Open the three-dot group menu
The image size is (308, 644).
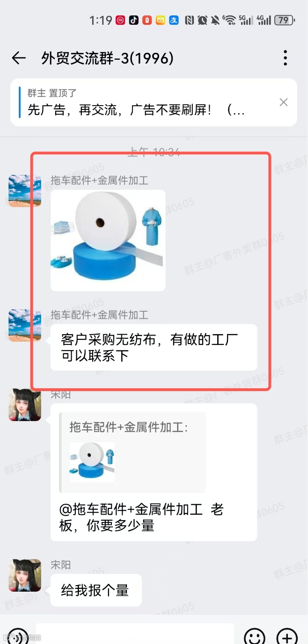285,58
